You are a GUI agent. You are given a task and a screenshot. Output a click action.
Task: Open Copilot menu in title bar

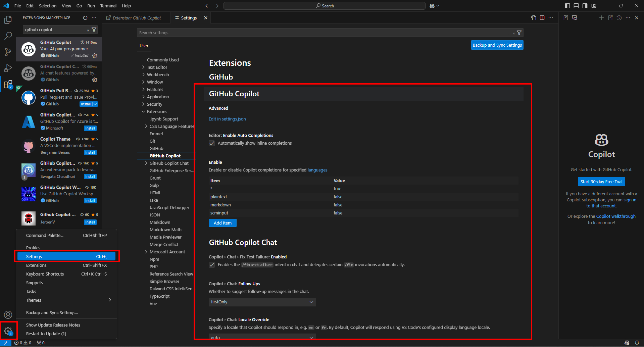pyautogui.click(x=434, y=6)
